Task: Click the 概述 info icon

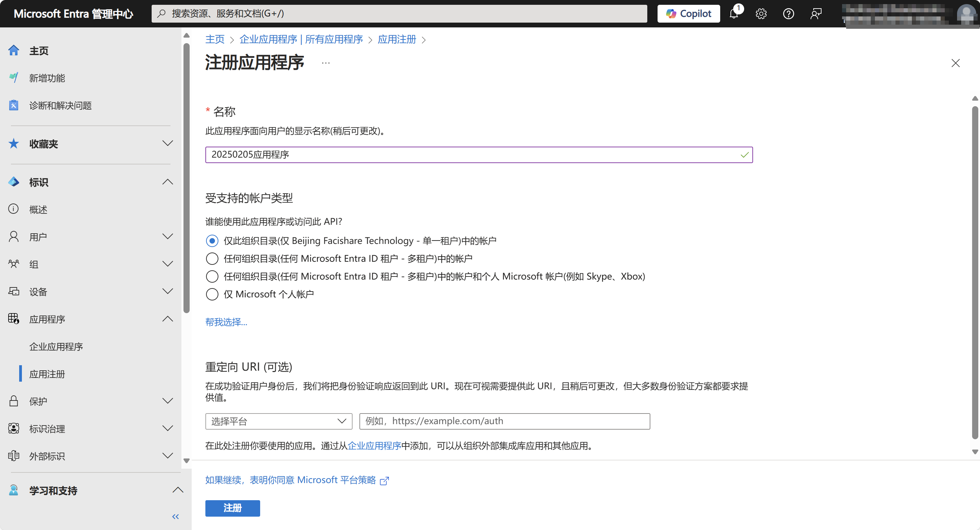Action: point(14,209)
